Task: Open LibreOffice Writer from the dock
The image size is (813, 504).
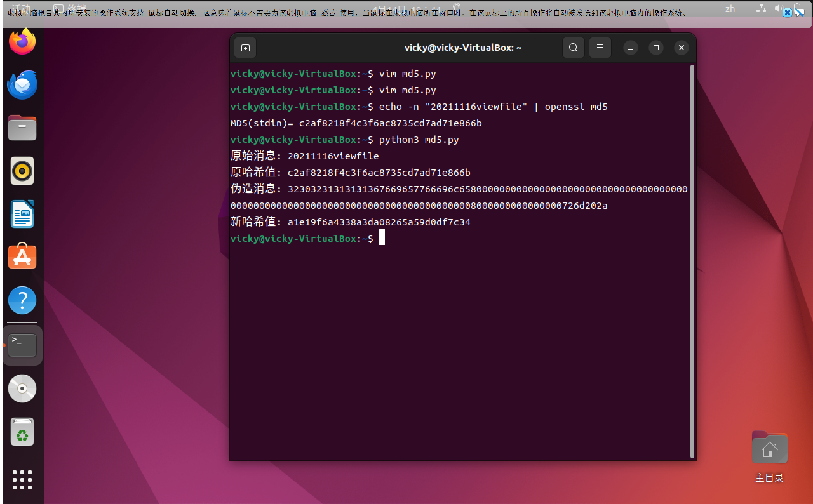Action: click(x=22, y=214)
